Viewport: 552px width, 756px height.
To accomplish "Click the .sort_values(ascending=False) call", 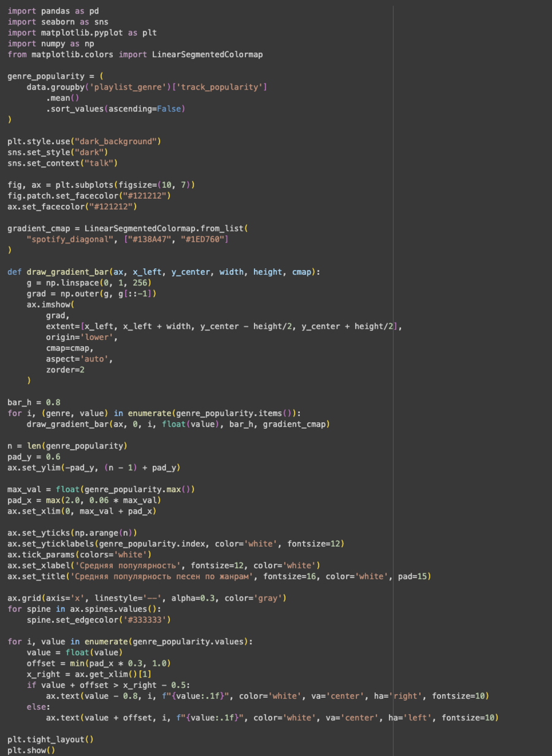I will tap(115, 109).
